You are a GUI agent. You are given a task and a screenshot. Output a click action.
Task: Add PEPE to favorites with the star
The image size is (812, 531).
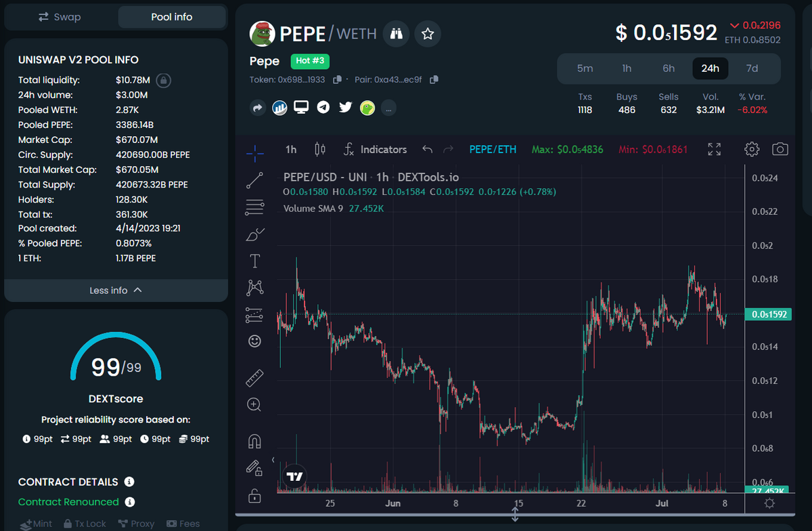coord(428,34)
